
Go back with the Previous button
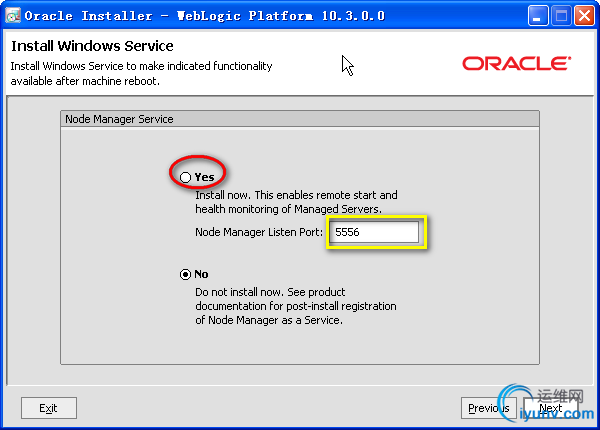pyautogui.click(x=489, y=408)
